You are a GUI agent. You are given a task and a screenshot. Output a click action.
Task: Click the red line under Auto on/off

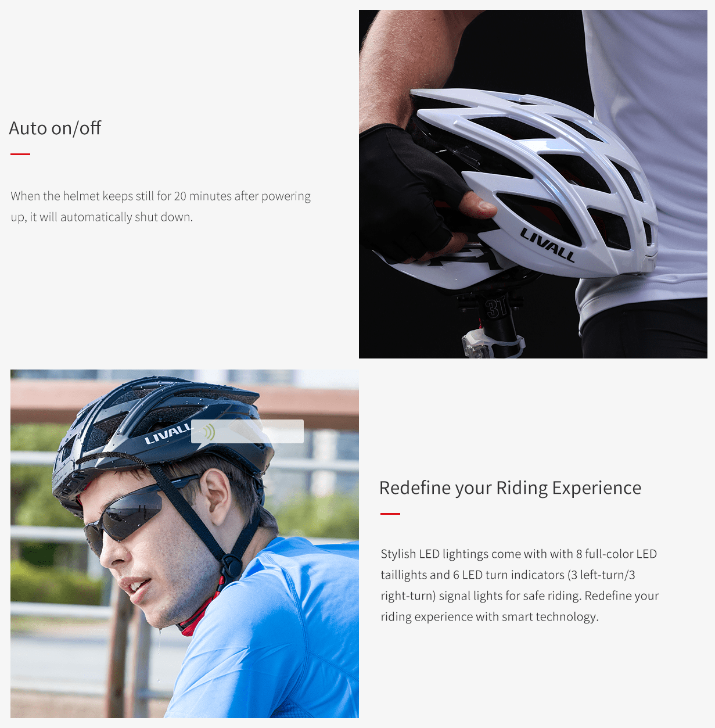20,154
